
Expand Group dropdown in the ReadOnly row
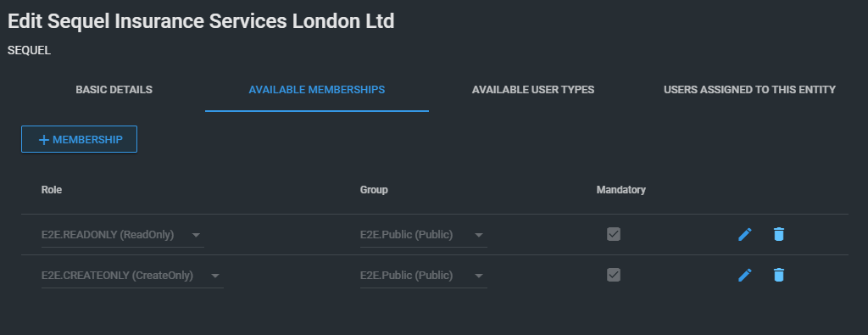click(479, 235)
